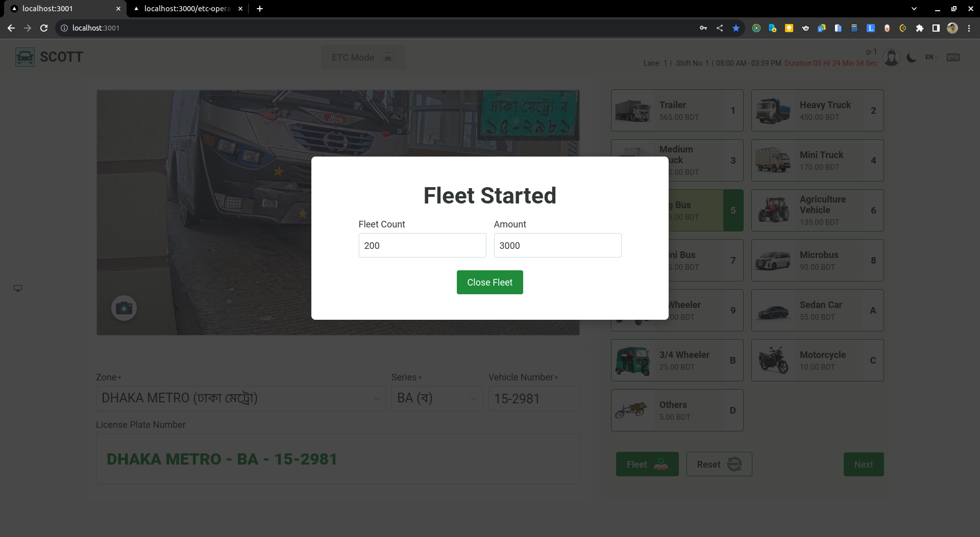
Task: Click the License Plate Number display box
Action: 338,458
